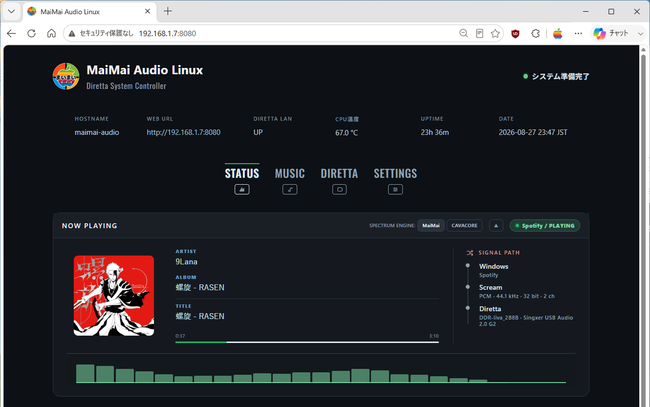Click the PCM 44.1 kHz format text
650x407 pixels.
tap(517, 296)
